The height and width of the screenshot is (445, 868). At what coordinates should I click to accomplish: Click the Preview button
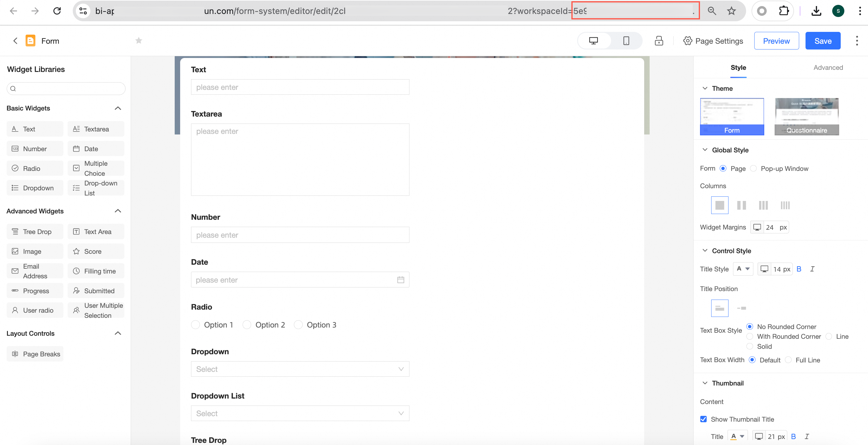[776, 41]
